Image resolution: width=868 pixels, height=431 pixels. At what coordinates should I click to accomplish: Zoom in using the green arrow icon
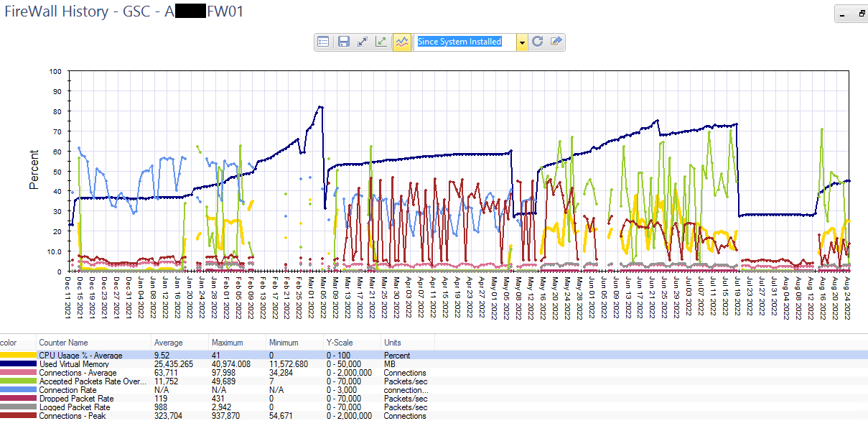[x=381, y=42]
